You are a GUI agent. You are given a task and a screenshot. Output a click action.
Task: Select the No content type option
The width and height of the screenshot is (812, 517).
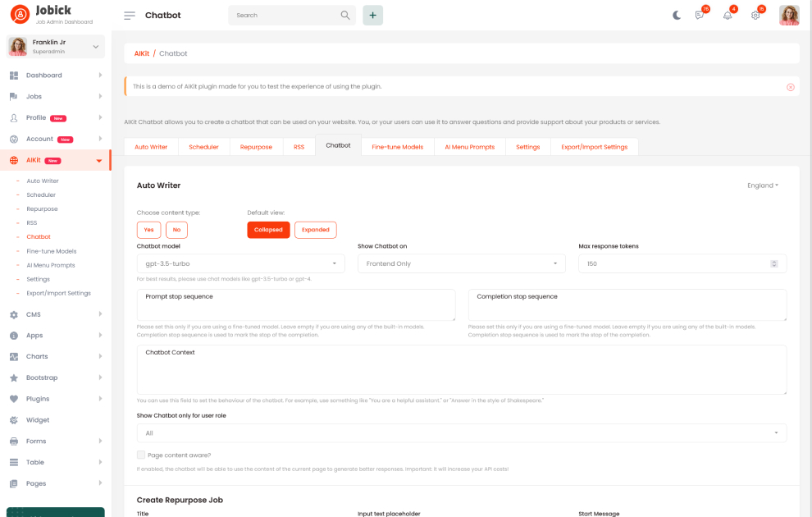176,230
